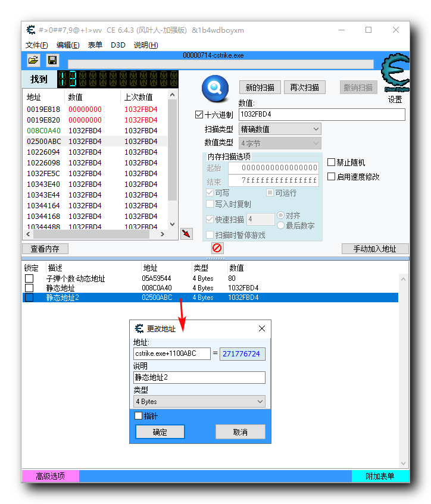Open 数值类型 4字节 dropdown
This screenshot has height=504, width=431.
pos(280,143)
